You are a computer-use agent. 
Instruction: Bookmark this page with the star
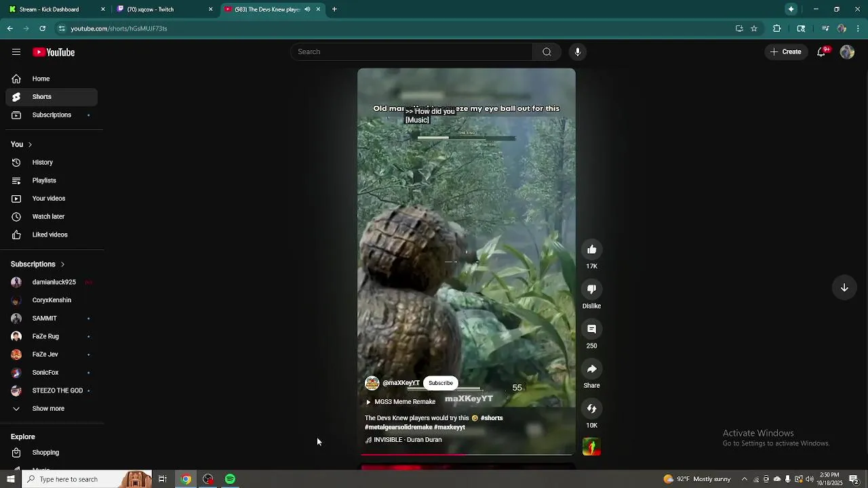(x=754, y=28)
